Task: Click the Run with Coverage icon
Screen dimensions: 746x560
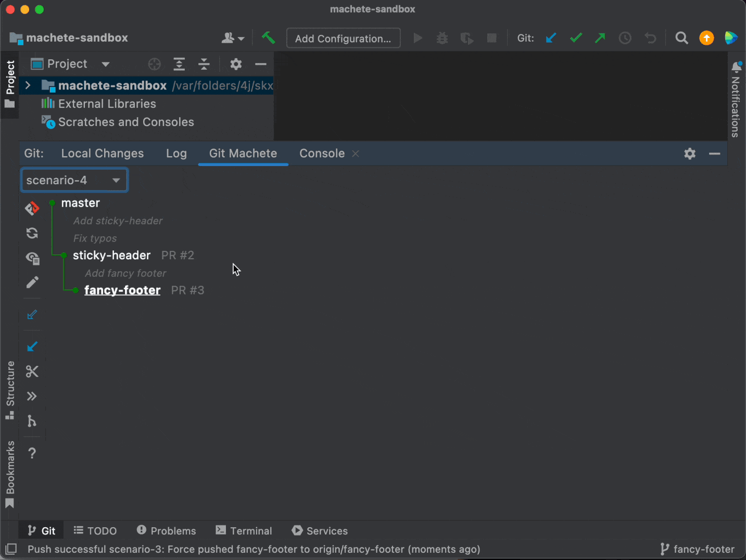Action: coord(467,38)
